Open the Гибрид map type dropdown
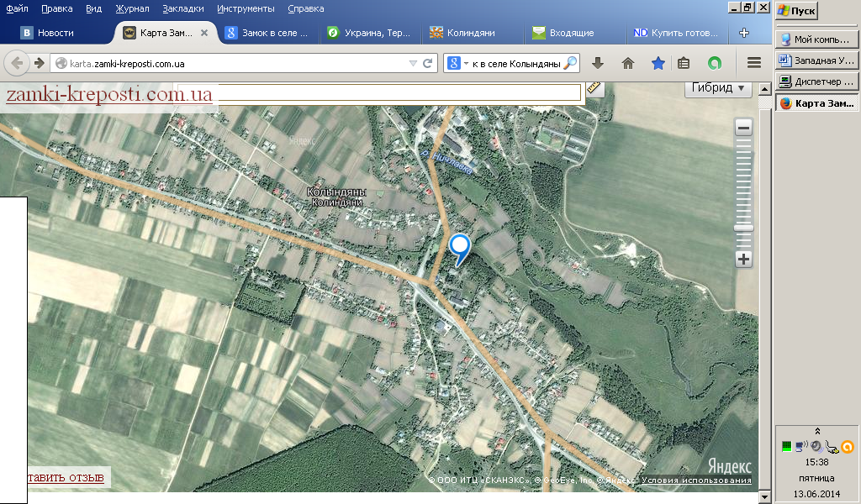The width and height of the screenshot is (861, 504). (718, 87)
